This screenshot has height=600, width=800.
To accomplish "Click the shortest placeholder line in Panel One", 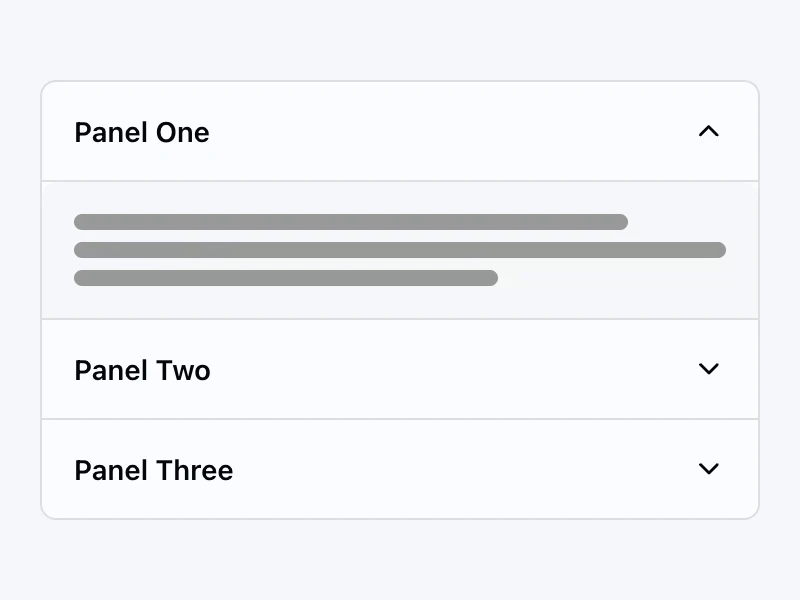I will click(285, 278).
